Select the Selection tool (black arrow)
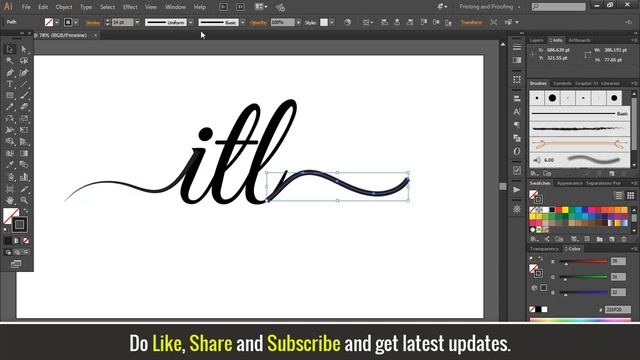640x360 pixels. [x=10, y=49]
